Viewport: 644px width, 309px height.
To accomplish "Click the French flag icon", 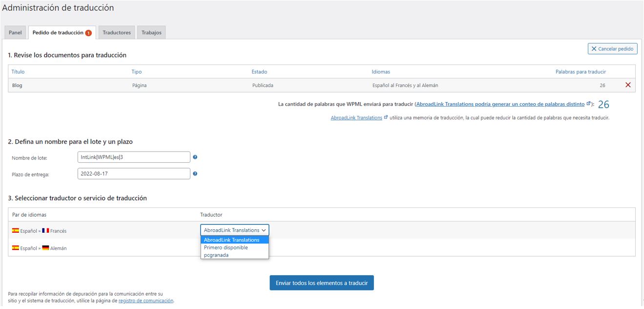I will [x=46, y=231].
